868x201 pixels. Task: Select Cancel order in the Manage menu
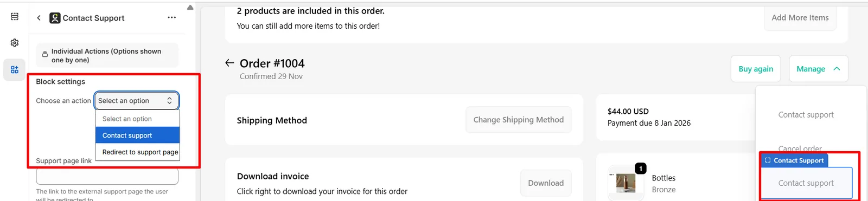(800, 148)
